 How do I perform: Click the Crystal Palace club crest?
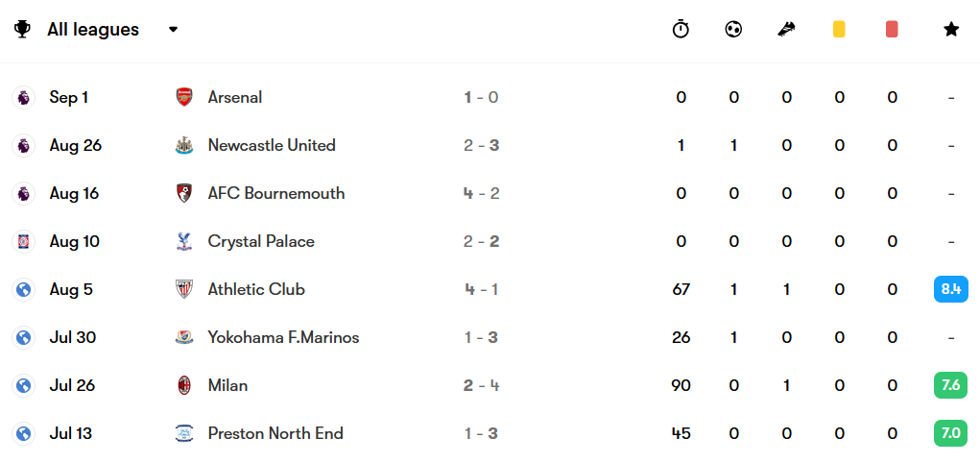[183, 241]
